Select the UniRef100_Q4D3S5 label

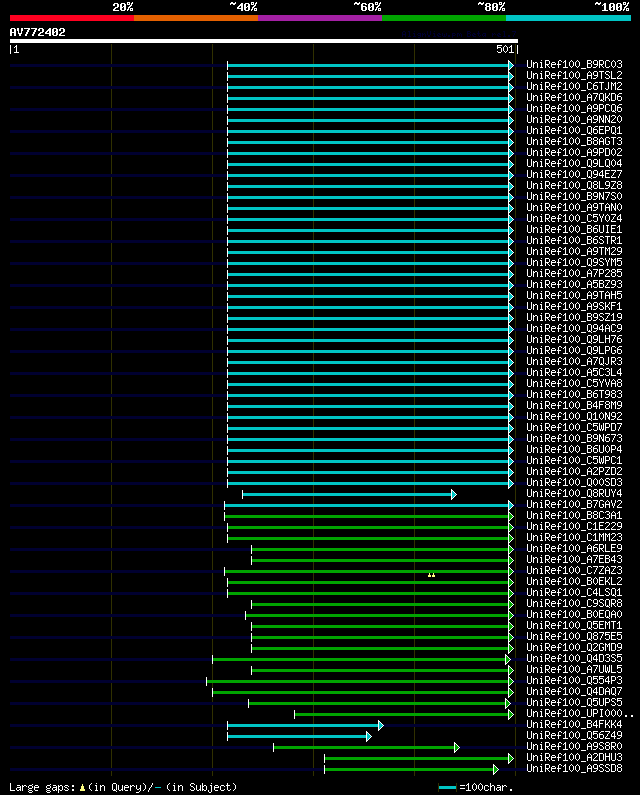(574, 658)
